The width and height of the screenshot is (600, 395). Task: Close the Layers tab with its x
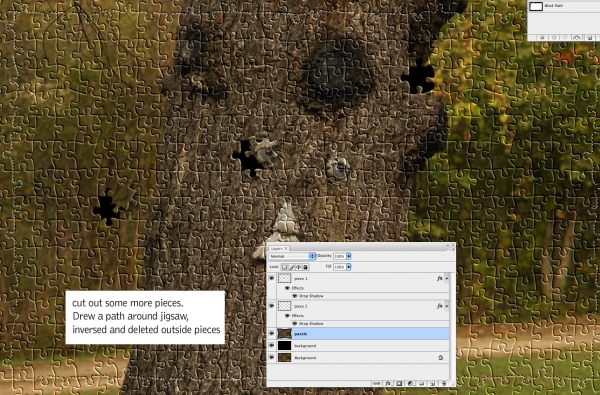click(x=286, y=248)
